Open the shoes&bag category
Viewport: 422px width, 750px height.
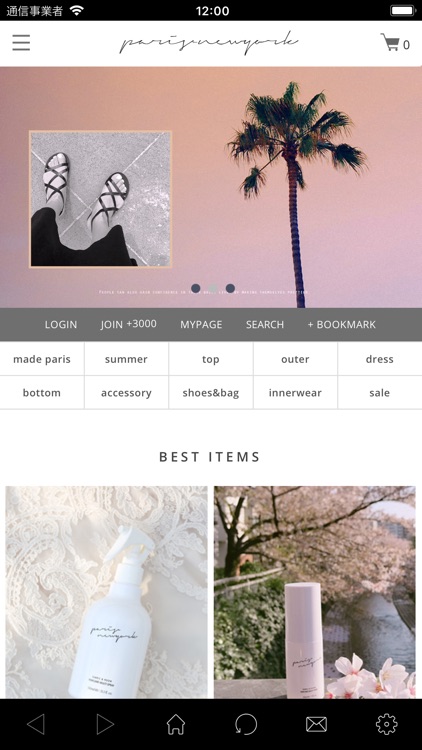coord(211,393)
